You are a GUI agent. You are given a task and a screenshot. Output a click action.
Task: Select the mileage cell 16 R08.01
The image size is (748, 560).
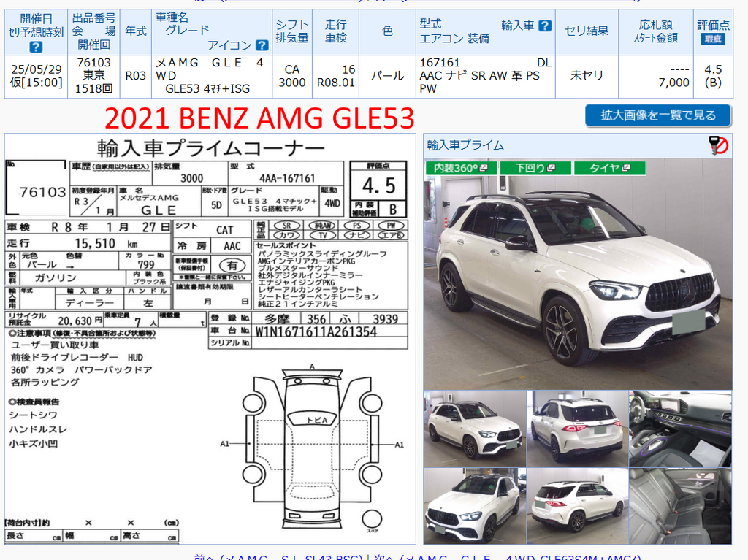tap(335, 77)
